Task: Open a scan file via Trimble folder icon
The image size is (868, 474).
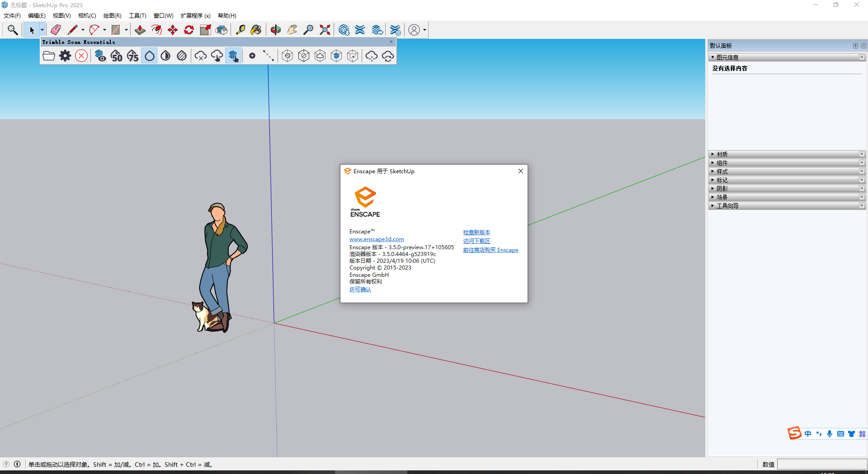Action: coord(48,56)
